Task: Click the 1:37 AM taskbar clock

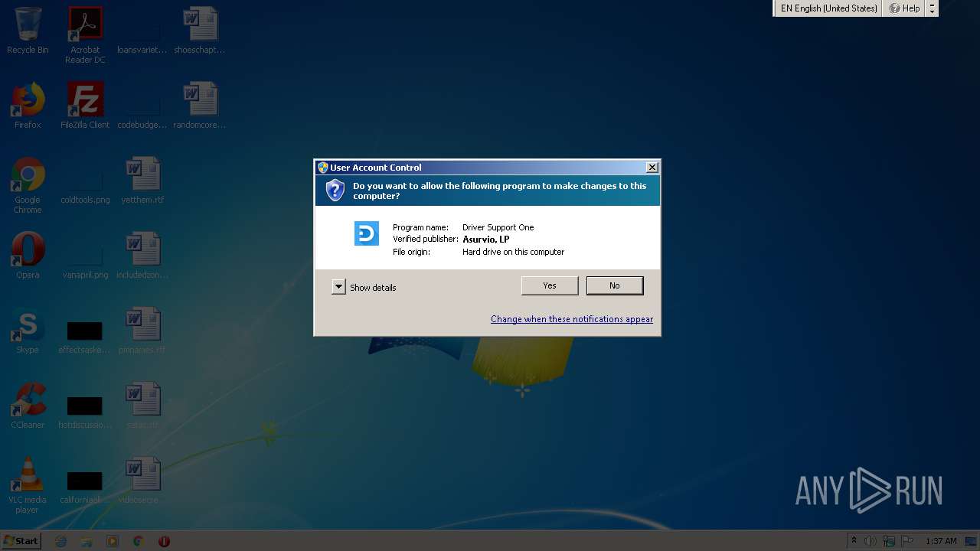Action: click(x=941, y=541)
